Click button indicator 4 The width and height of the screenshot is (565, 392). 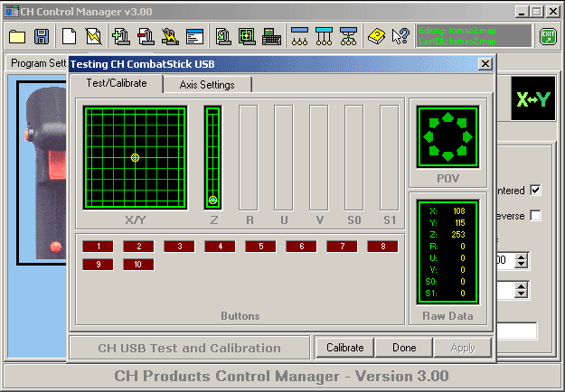pyautogui.click(x=221, y=247)
